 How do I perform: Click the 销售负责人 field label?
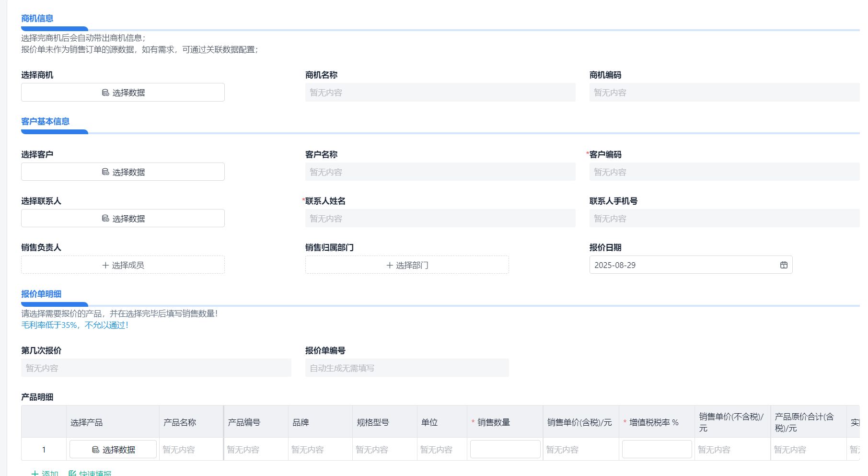(x=41, y=247)
